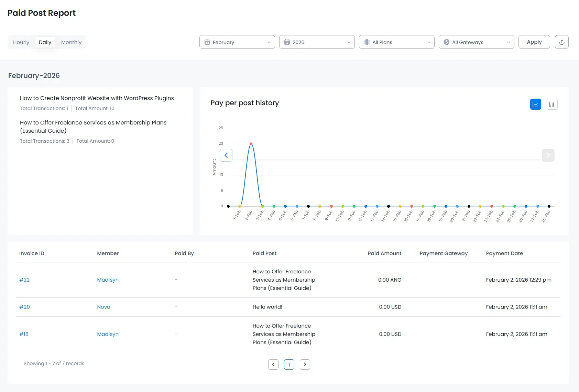Go to next page of records
This screenshot has width=579, height=392.
click(305, 364)
